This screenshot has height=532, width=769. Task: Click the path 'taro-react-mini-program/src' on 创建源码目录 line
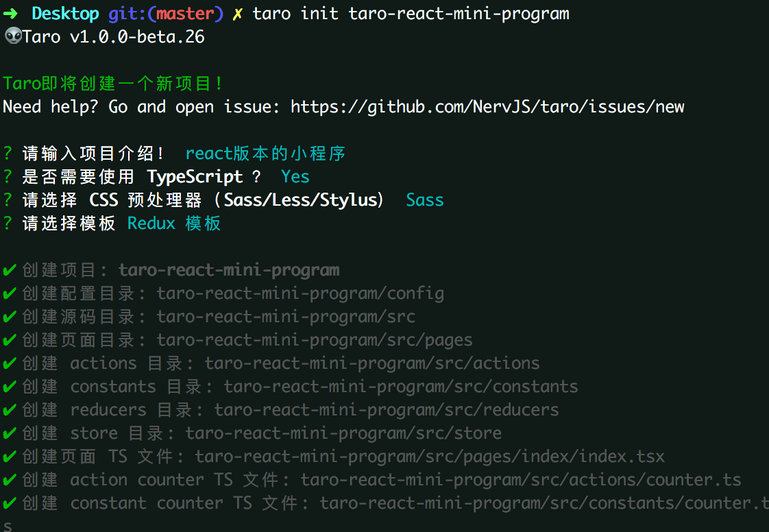click(x=286, y=317)
